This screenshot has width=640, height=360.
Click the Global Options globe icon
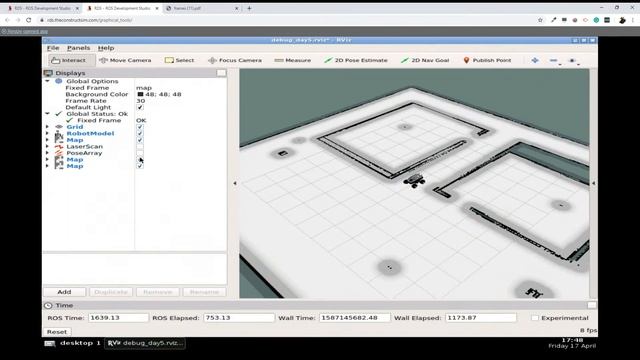click(59, 81)
